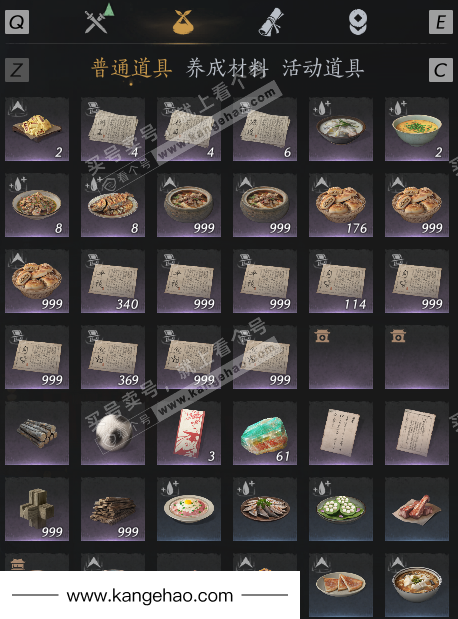Screen dimensions: 458x619
Task: Select the Z previous sub-tab key
Action: [x=17, y=70]
